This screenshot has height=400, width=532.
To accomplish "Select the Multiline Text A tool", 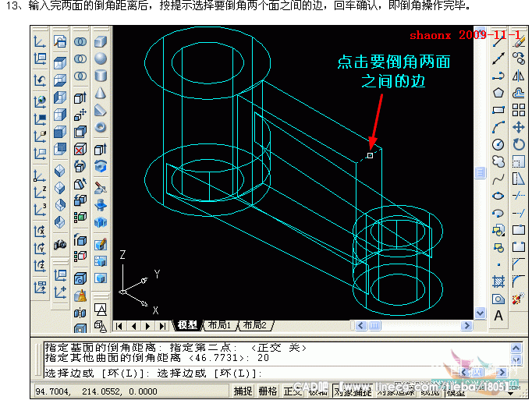I will (498, 316).
